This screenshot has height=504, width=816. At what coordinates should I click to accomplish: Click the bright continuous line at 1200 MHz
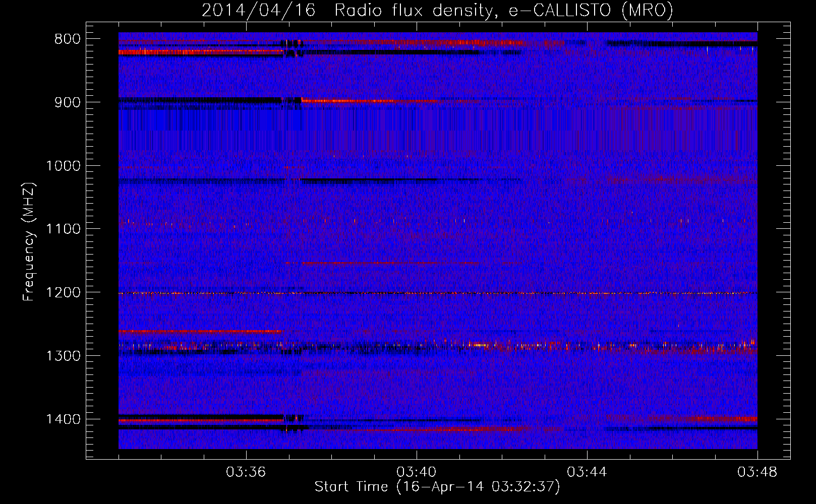click(438, 293)
